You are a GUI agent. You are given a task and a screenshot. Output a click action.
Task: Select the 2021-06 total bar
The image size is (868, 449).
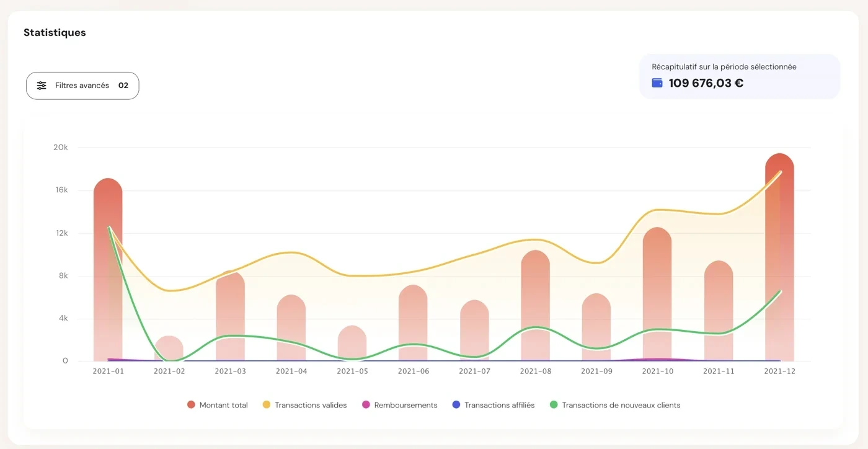414,323
